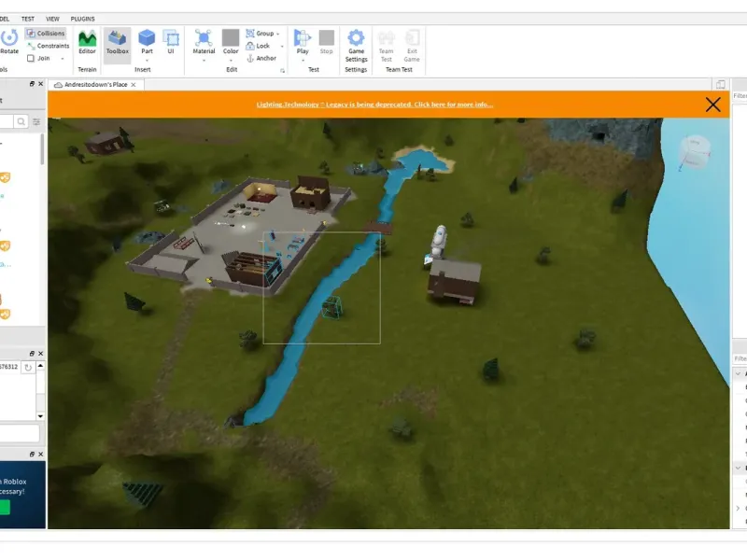This screenshot has height=560, width=747.
Task: Open the Lighting.Technology deprecation link
Action: coord(374,105)
